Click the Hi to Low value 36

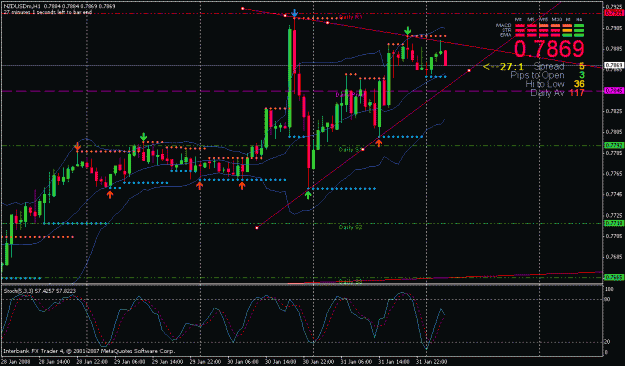[579, 84]
